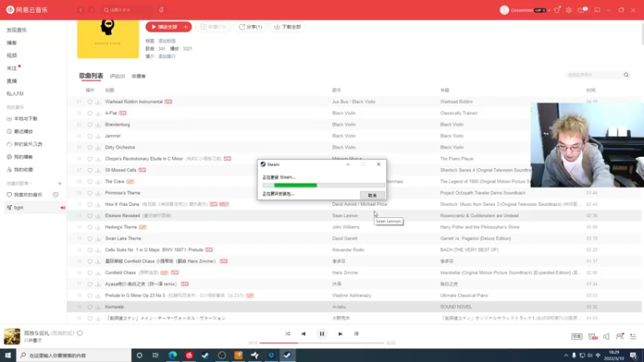Click the 播放全部 play all button
The height and width of the screenshot is (362, 644).
[x=163, y=27]
